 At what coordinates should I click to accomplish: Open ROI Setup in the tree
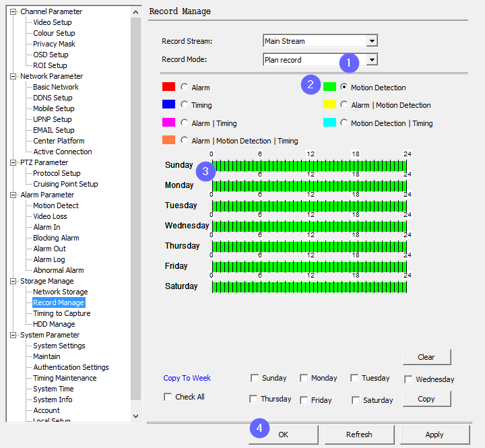click(x=50, y=65)
